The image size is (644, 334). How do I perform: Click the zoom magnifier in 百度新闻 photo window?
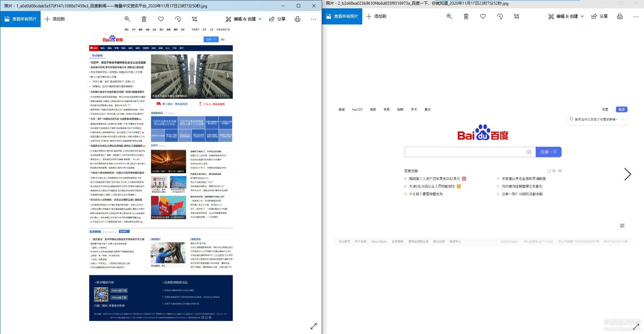127,19
